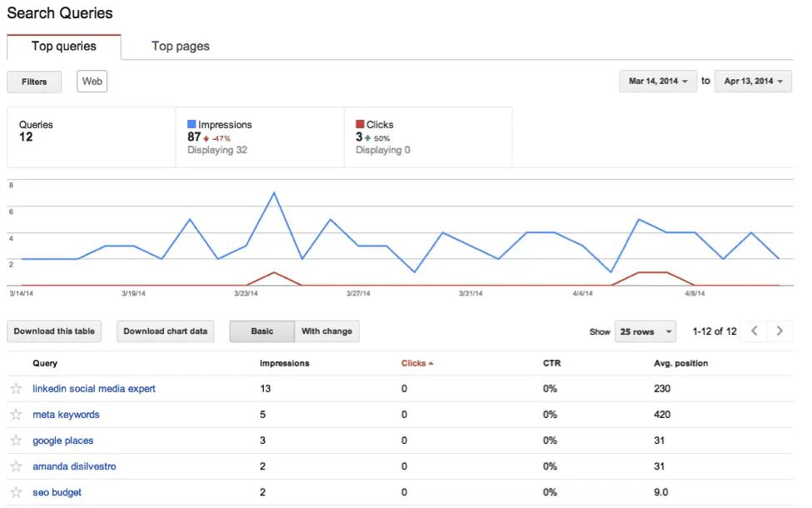
Task: Open the Apr 13, 2014 date dropdown
Action: pyautogui.click(x=752, y=81)
